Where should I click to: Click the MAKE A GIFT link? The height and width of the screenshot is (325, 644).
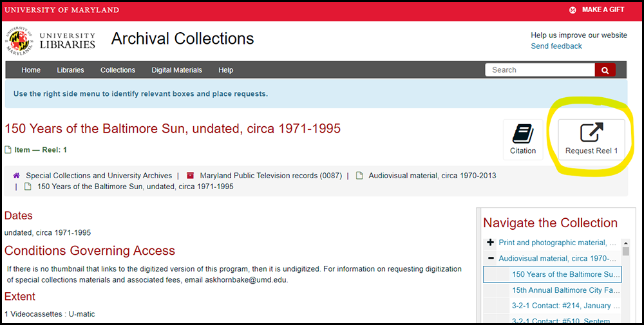point(603,10)
